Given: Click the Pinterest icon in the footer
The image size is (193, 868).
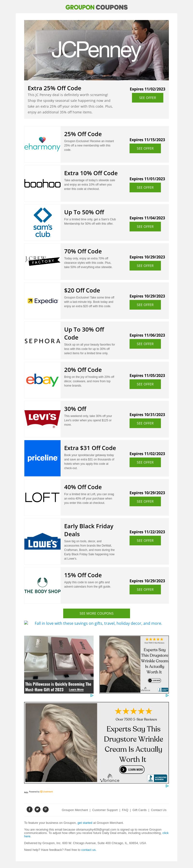Looking at the screenshot, I should click(45, 809).
